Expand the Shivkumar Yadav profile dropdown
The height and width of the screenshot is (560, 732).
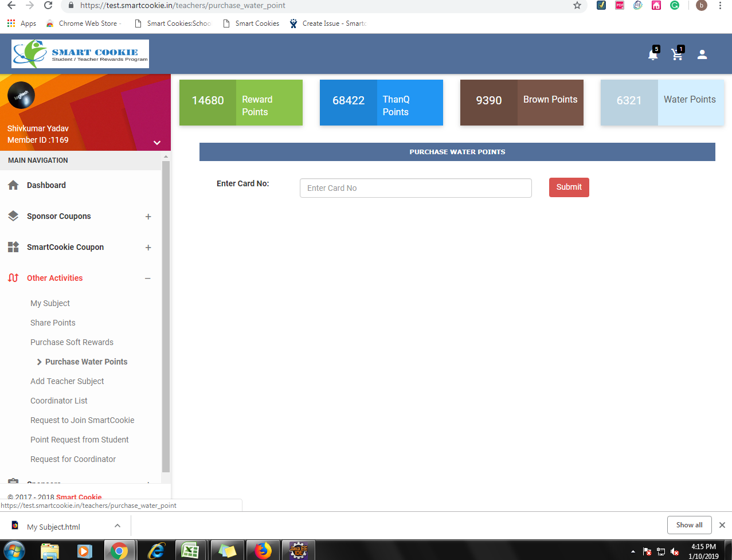[x=157, y=143]
